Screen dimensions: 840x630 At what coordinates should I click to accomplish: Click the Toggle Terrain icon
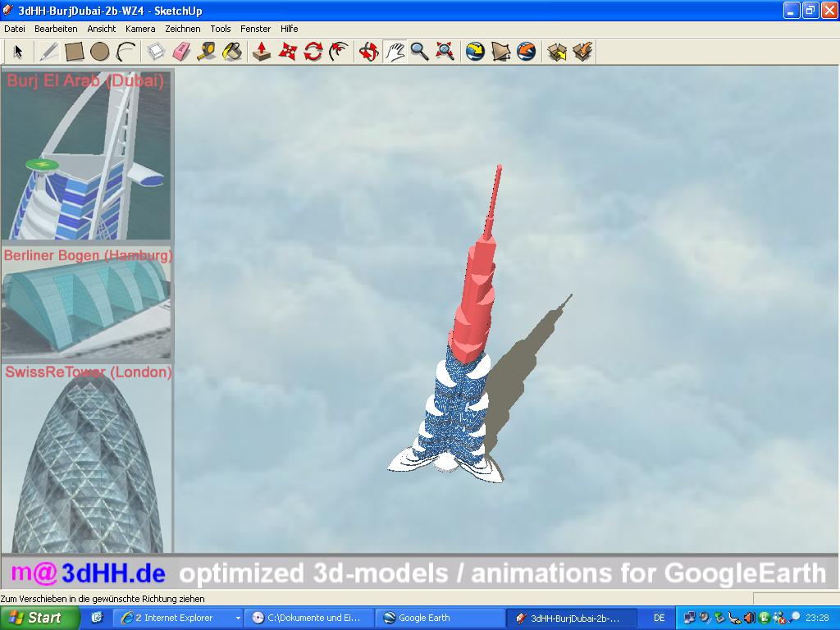tap(501, 52)
